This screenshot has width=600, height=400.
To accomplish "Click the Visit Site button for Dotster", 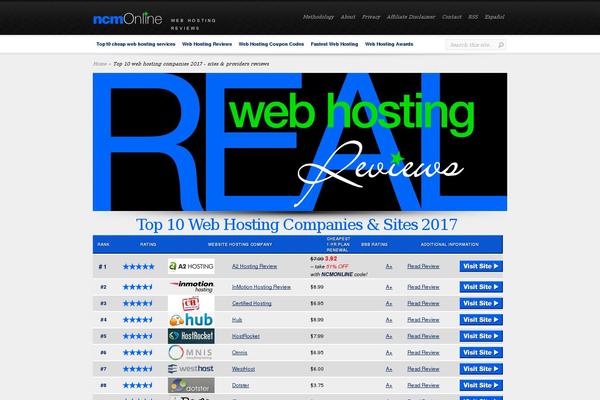I will [x=481, y=385].
